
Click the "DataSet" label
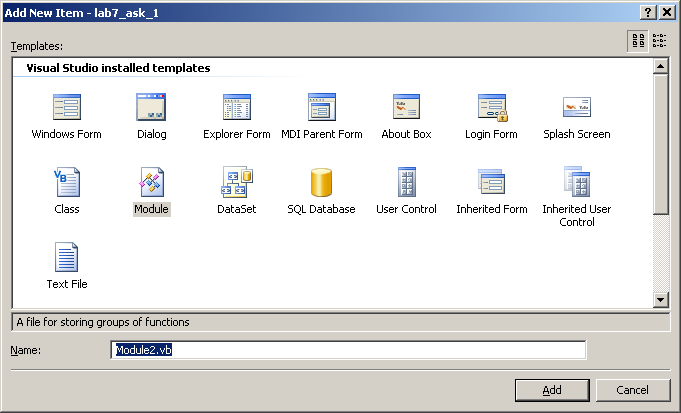[237, 209]
